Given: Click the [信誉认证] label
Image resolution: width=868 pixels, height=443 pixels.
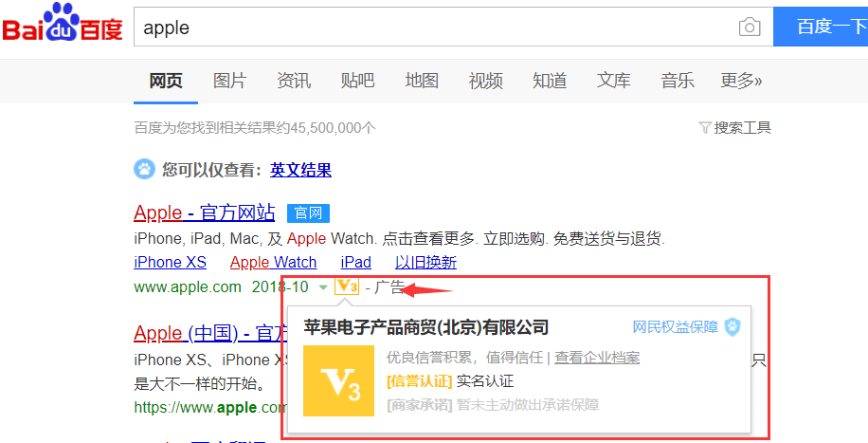Looking at the screenshot, I should pyautogui.click(x=420, y=381).
